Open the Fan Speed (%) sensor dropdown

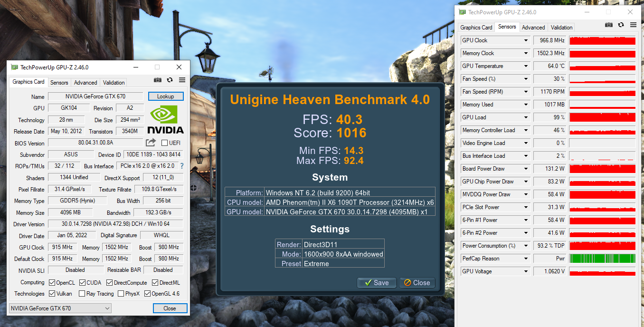point(526,79)
